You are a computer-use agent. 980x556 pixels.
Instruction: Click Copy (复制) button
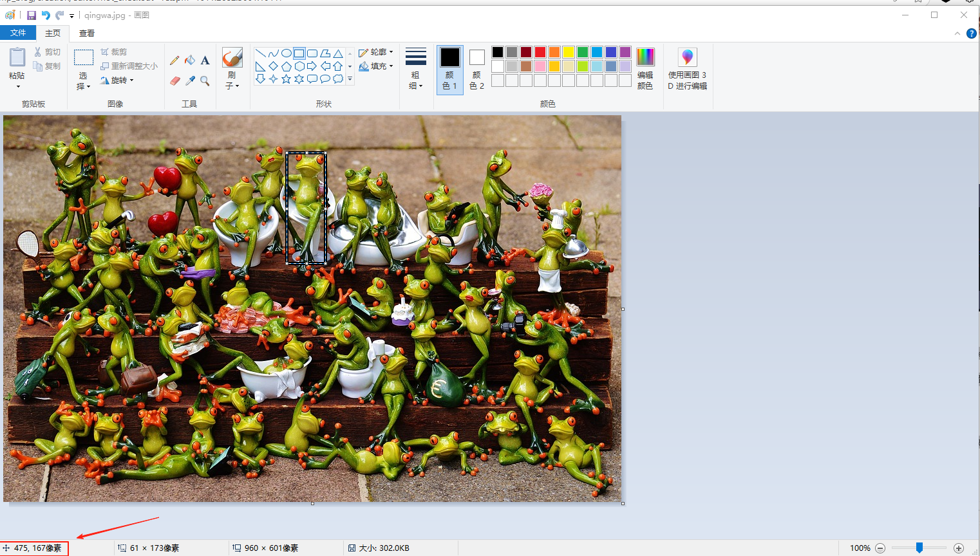coord(47,66)
